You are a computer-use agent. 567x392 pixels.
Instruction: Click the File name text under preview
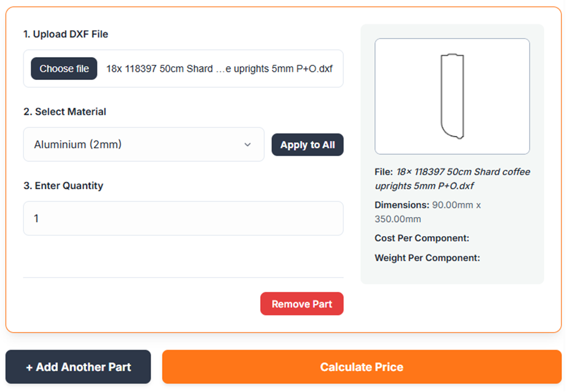pos(452,178)
